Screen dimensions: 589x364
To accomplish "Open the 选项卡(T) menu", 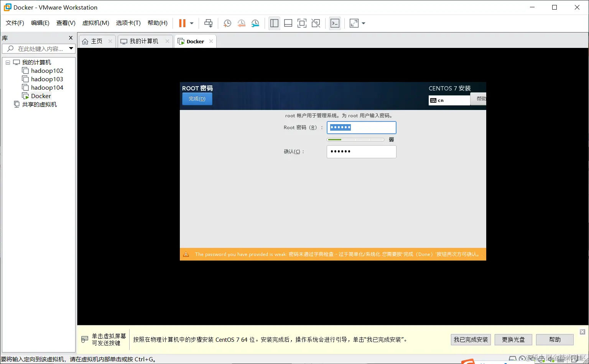I will point(128,23).
